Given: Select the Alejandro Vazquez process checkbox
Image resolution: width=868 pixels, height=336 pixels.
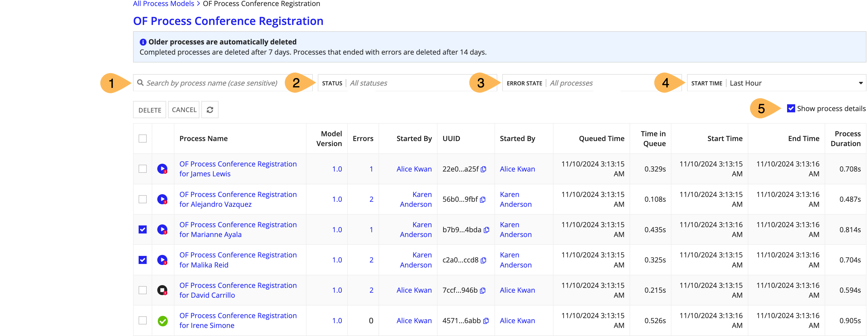Looking at the screenshot, I should (143, 199).
